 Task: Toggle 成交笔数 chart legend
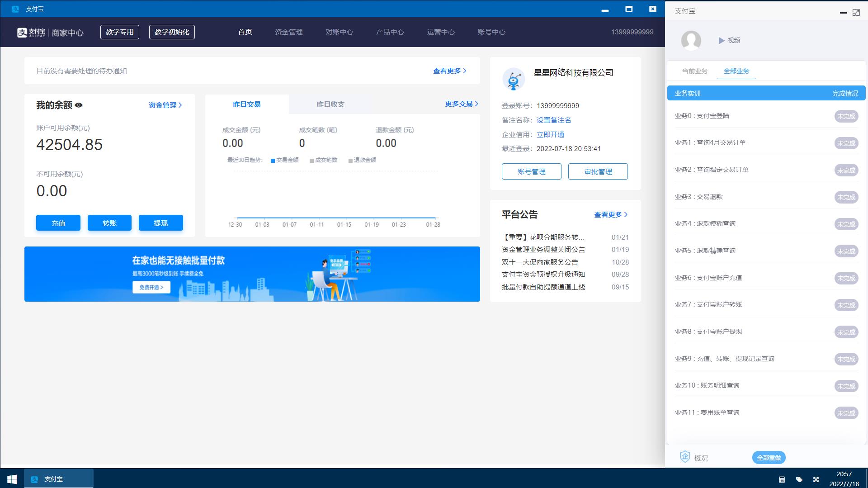(324, 160)
